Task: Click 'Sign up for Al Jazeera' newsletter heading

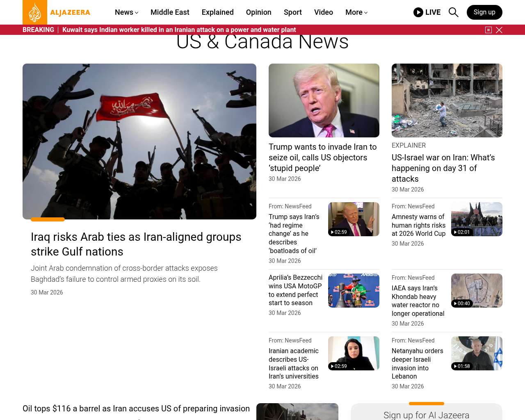Action: [x=427, y=415]
